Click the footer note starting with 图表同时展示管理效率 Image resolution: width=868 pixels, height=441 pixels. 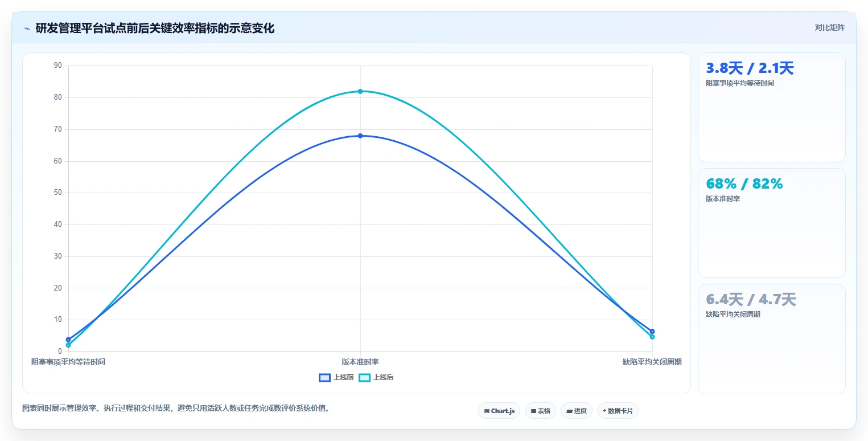(x=176, y=408)
